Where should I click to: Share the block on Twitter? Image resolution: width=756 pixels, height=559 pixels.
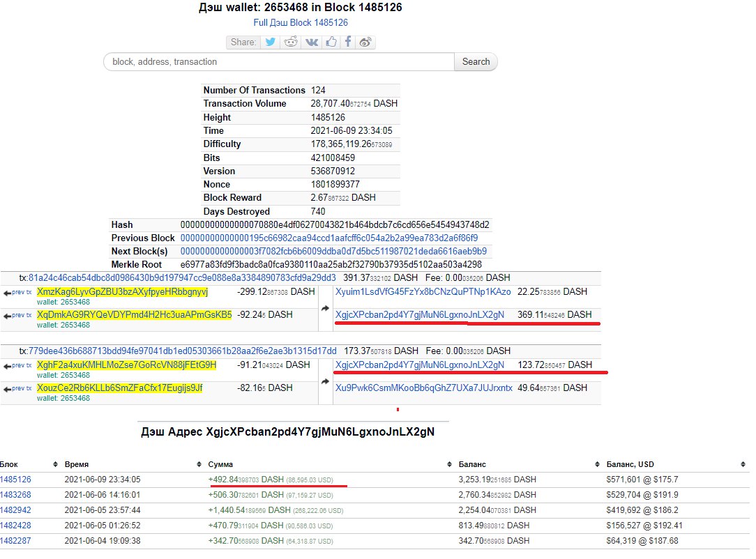click(x=271, y=42)
